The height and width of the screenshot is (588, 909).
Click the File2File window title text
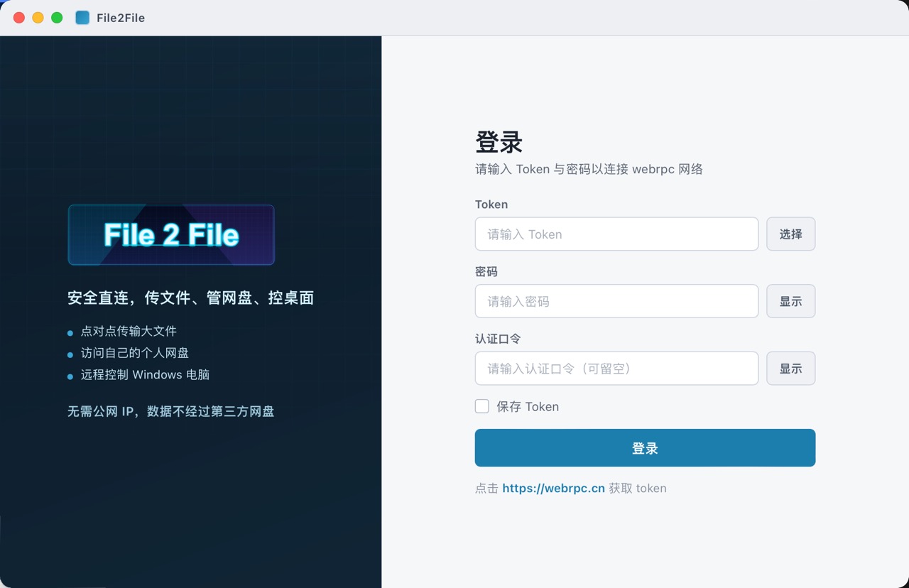[121, 18]
